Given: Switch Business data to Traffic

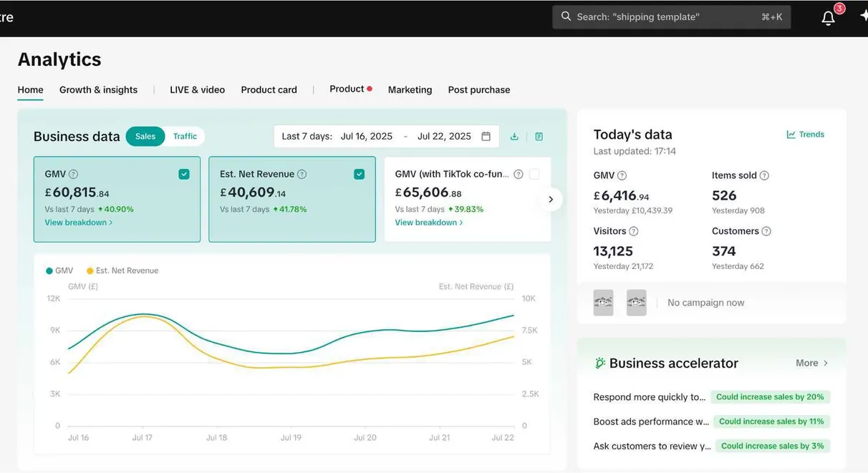Looking at the screenshot, I should [185, 136].
